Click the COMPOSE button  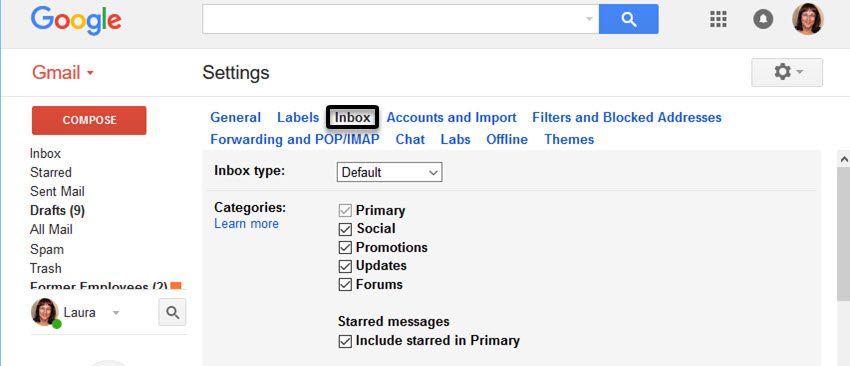pyautogui.click(x=89, y=120)
